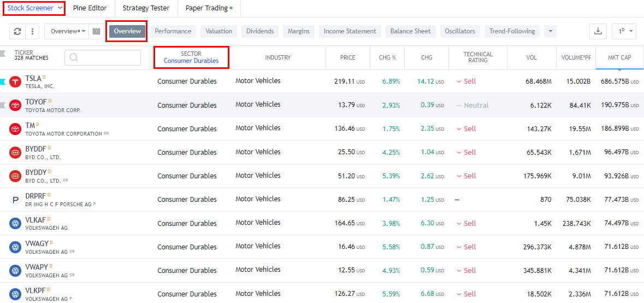Open the 1D interval dropdown
Screen dimensions: 644x303
click(x=623, y=31)
